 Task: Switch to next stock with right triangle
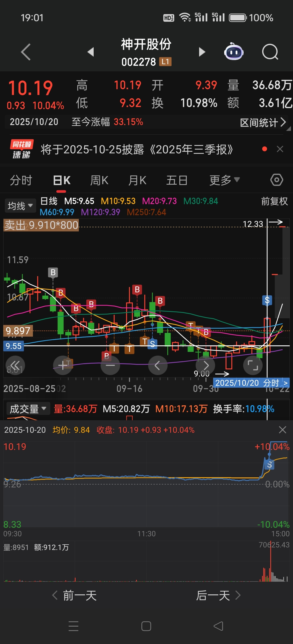point(202,52)
